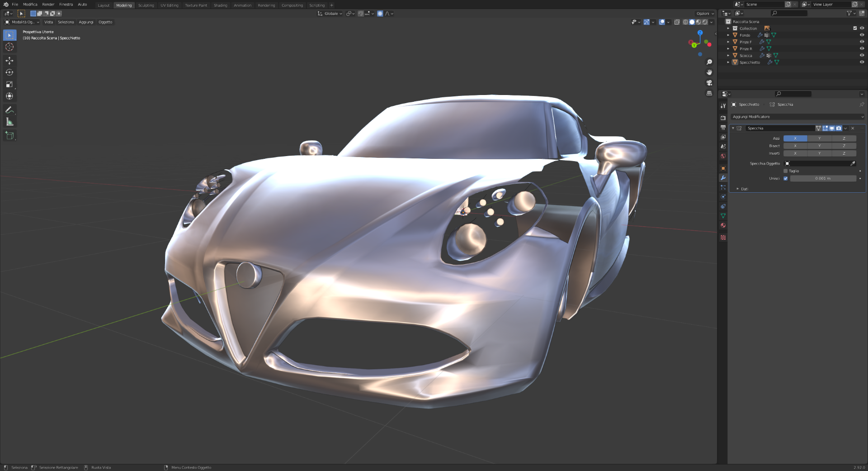The height and width of the screenshot is (471, 868).
Task: Toggle mirror Assi X axis
Action: pyautogui.click(x=795, y=138)
